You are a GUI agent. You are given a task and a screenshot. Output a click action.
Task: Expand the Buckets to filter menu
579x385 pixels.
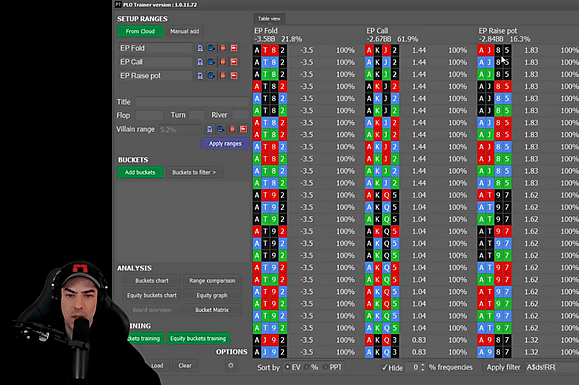(194, 172)
